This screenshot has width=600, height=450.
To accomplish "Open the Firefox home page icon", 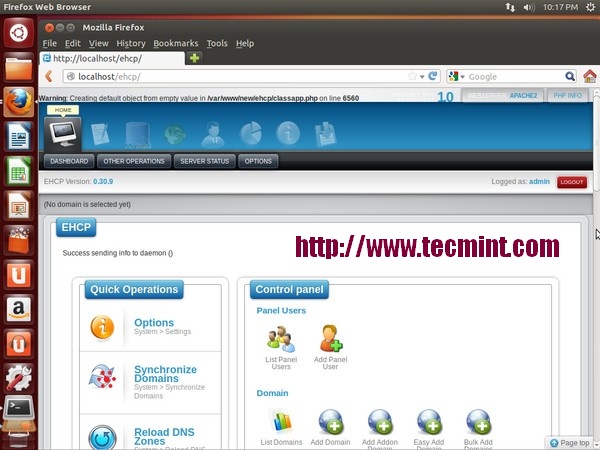I will 590,76.
